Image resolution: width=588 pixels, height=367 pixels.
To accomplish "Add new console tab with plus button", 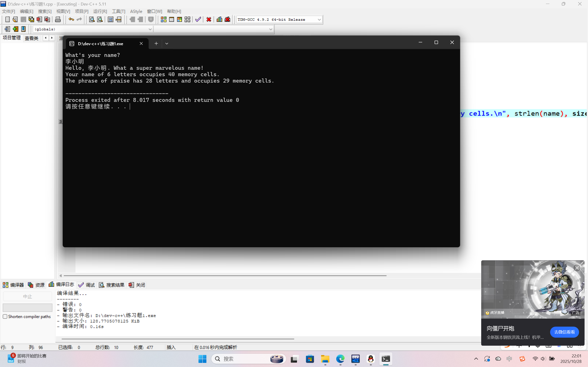I will [156, 43].
